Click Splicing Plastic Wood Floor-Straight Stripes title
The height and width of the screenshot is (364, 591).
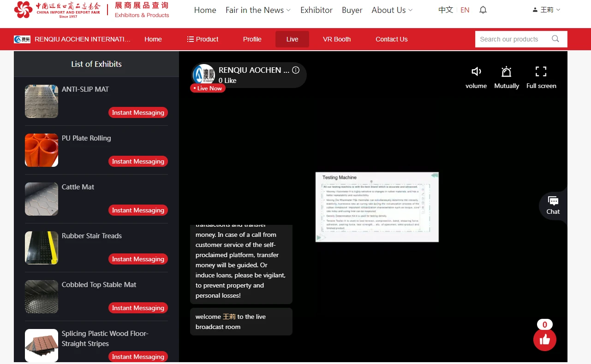(105, 339)
